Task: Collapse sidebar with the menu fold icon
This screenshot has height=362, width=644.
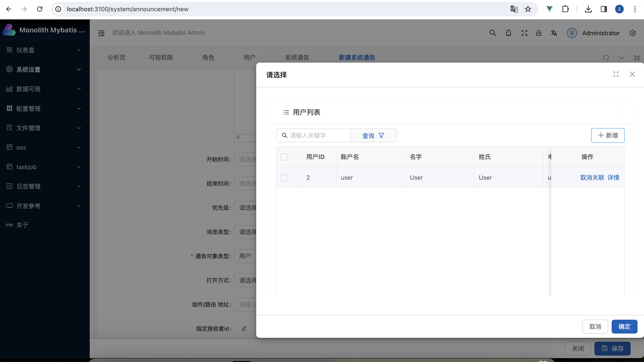Action: [x=101, y=33]
